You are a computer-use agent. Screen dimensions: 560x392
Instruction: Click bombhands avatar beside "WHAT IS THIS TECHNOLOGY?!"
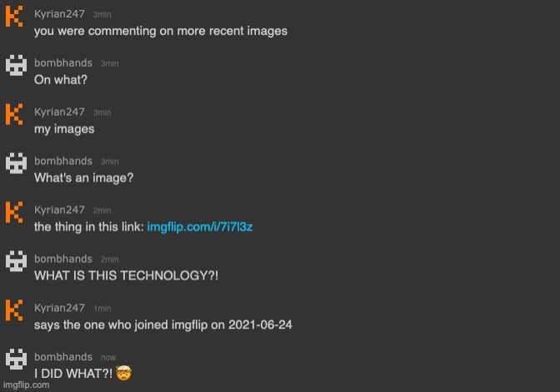coord(16,261)
